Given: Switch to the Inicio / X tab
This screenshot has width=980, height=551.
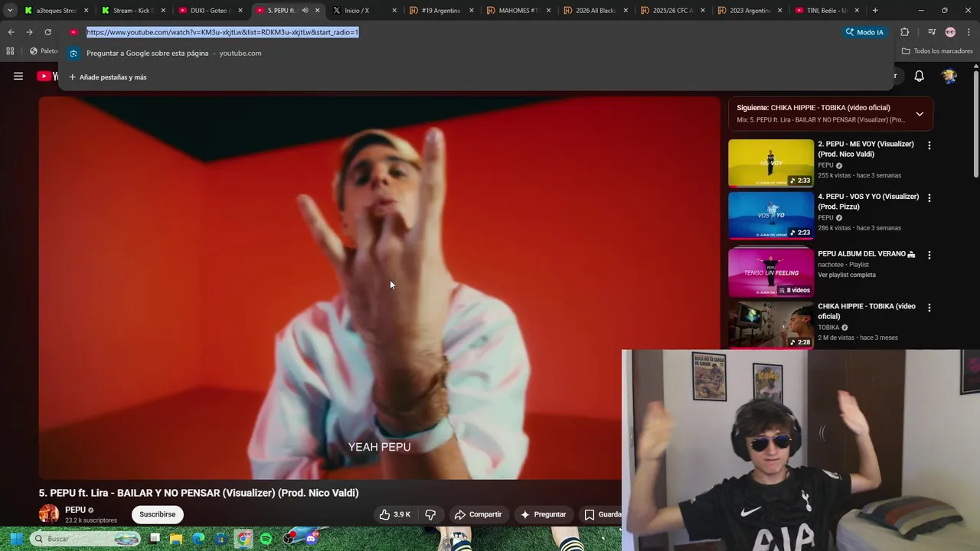Looking at the screenshot, I should (364, 11).
